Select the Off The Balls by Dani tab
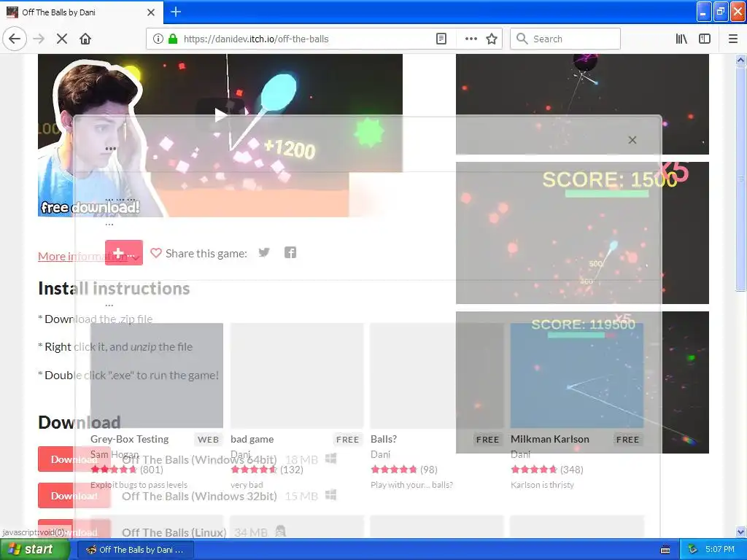The width and height of the screenshot is (747, 560). pos(82,12)
